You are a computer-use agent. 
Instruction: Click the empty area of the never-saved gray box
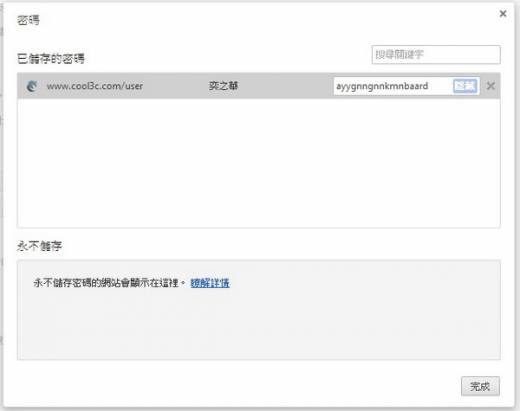click(259, 327)
